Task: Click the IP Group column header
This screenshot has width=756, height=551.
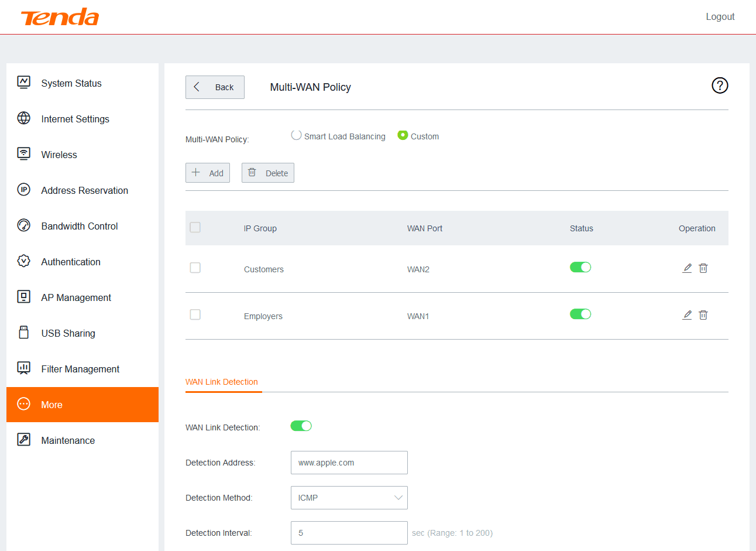Action: 260,228
